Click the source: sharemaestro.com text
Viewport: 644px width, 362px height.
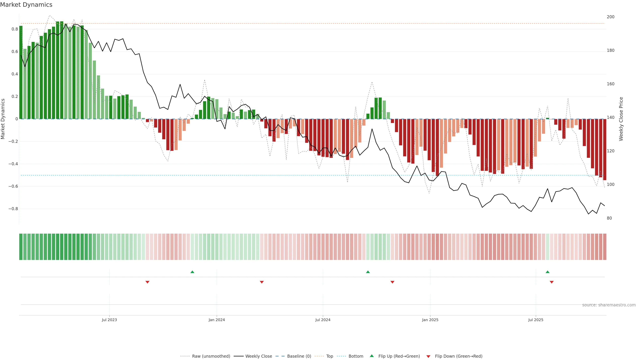(609, 305)
